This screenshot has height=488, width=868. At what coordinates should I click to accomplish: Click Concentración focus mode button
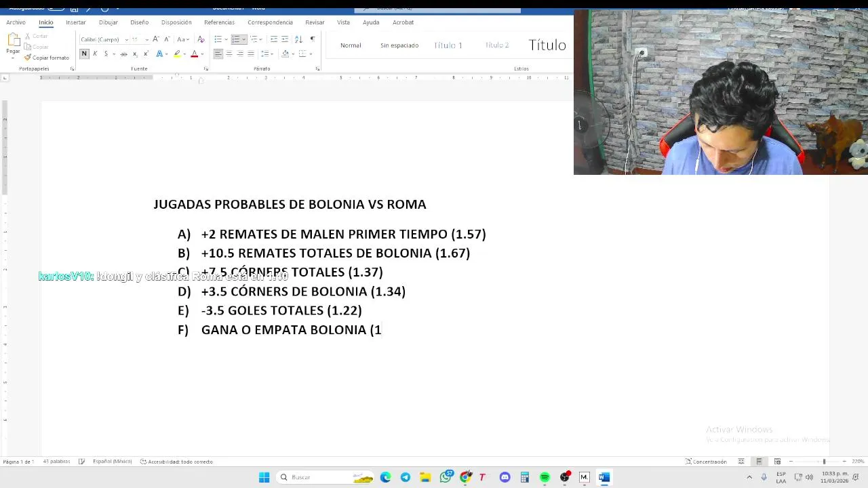(706, 462)
